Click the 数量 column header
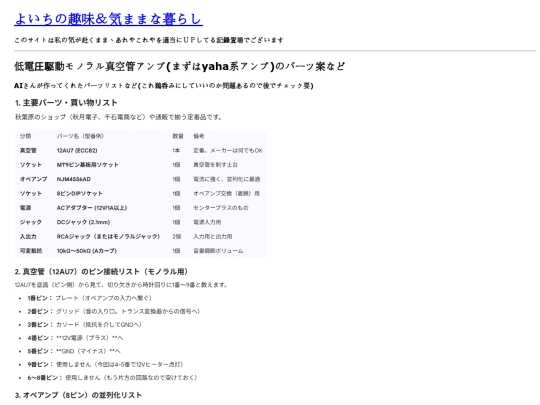This screenshot has width=540, height=405. (x=178, y=136)
